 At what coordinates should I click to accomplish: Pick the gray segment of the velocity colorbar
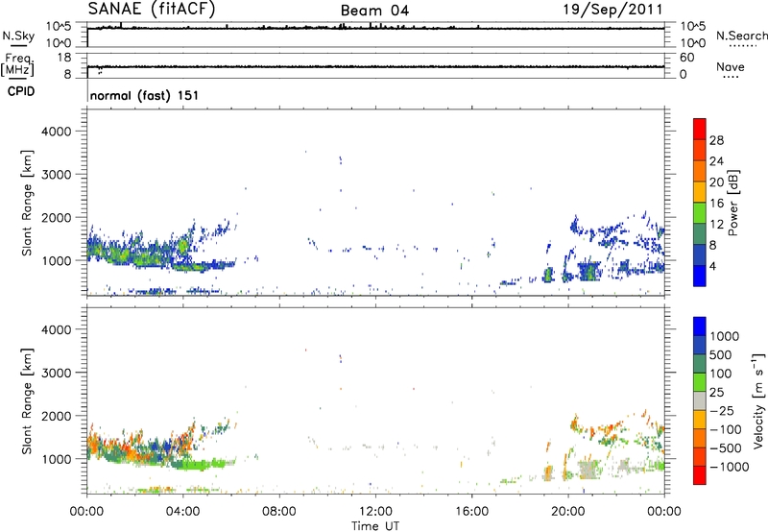[700, 401]
